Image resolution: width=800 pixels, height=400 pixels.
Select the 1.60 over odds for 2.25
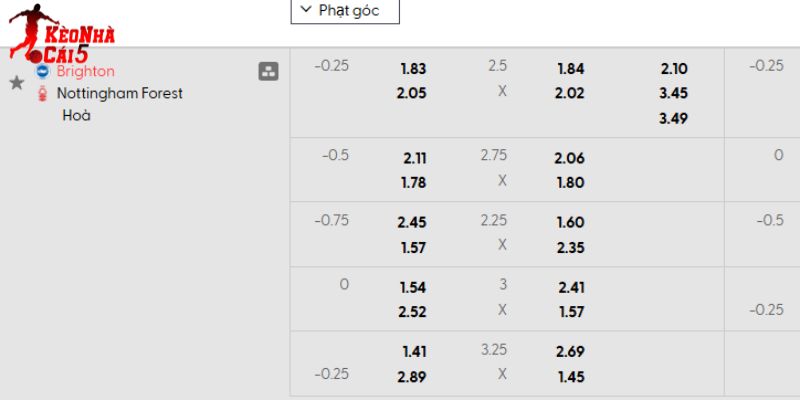pos(570,222)
